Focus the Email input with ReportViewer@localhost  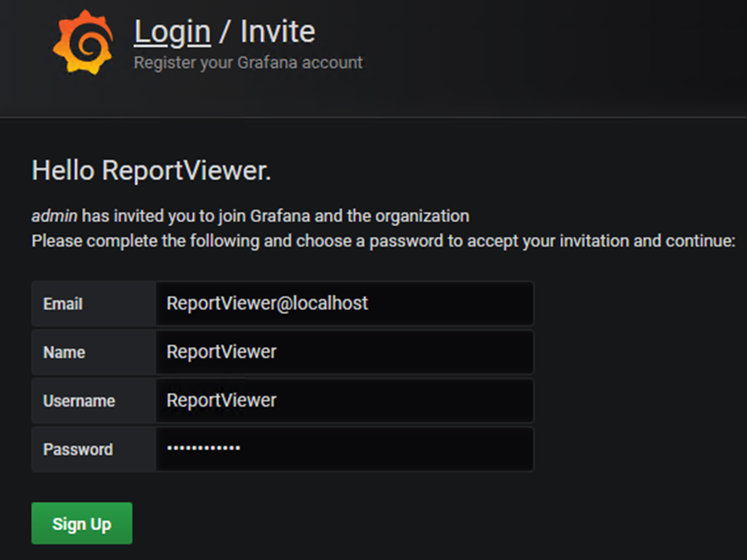point(345,303)
